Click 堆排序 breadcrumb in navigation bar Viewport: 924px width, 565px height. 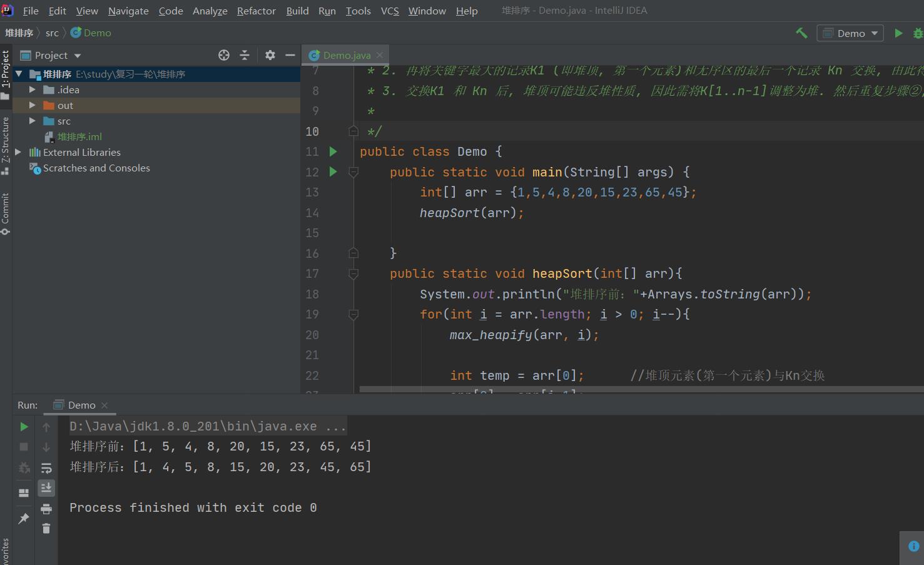pos(19,33)
